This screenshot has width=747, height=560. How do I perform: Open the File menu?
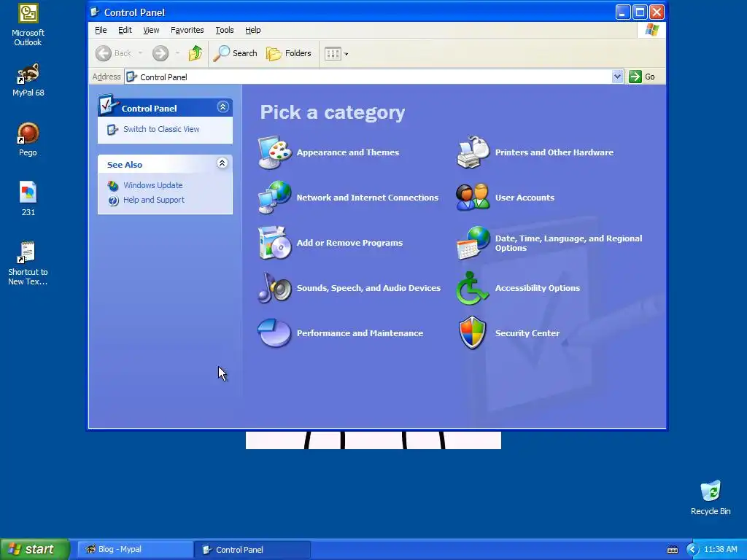(x=101, y=30)
